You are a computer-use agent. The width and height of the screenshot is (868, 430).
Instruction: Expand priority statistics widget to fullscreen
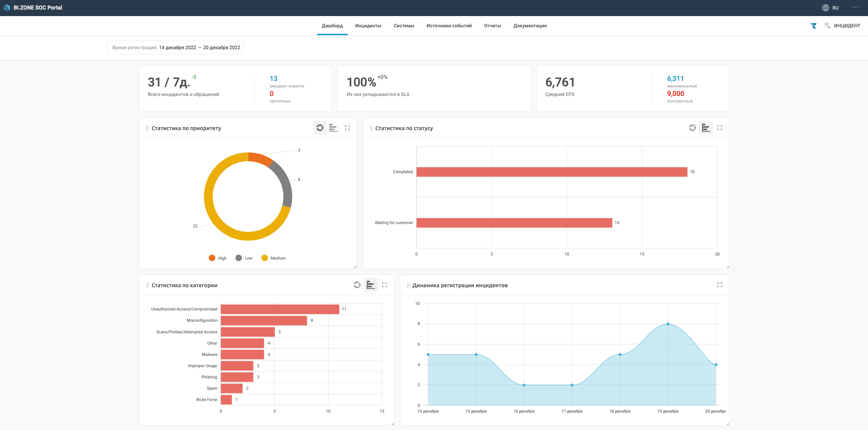[347, 128]
